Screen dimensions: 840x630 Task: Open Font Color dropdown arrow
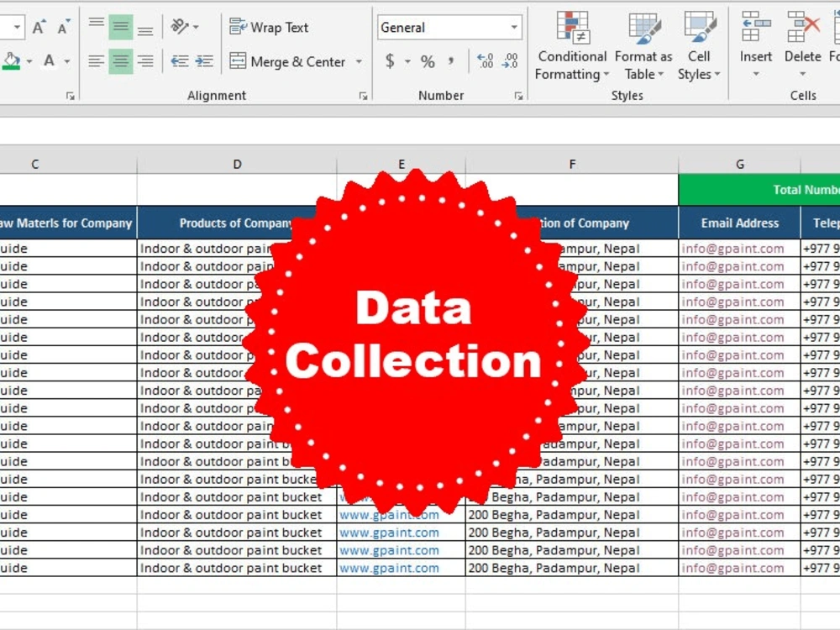click(x=67, y=61)
